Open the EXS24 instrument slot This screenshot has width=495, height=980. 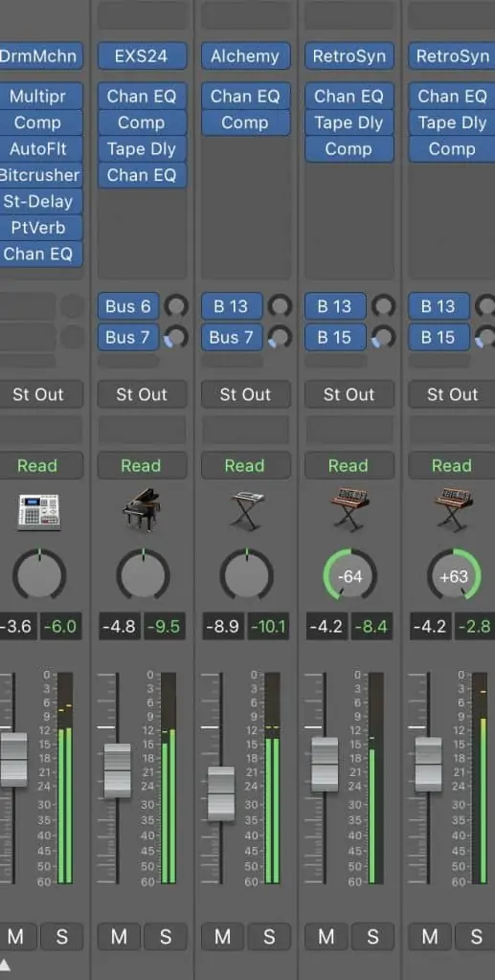point(142,56)
